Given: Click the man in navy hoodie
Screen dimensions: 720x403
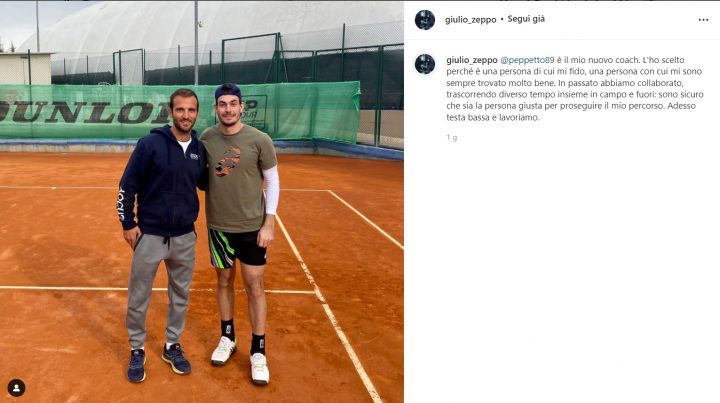Looking at the screenshot, I should coord(162,235).
